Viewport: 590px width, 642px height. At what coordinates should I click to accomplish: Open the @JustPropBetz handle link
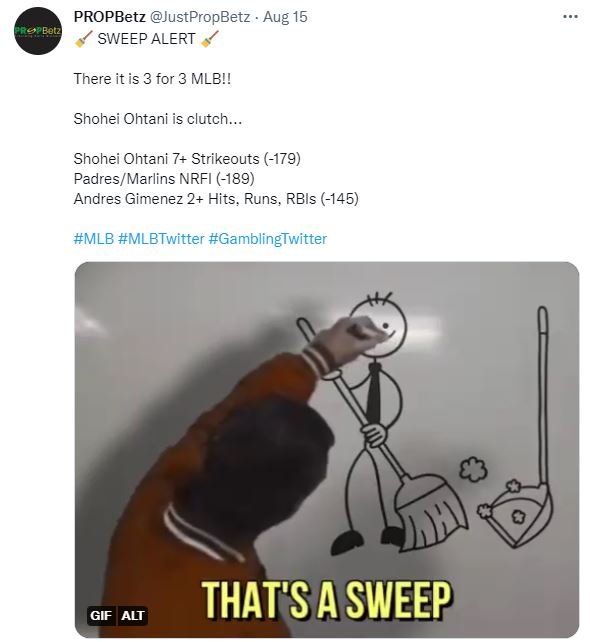(199, 17)
